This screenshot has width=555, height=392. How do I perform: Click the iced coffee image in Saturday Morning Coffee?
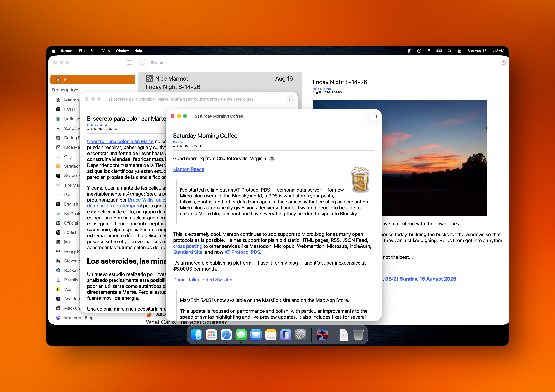(360, 180)
